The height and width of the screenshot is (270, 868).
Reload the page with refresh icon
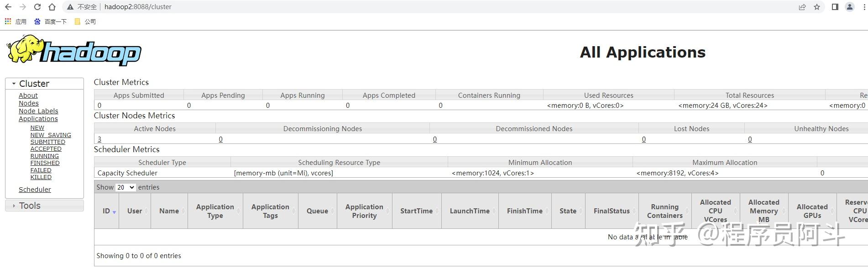[37, 7]
